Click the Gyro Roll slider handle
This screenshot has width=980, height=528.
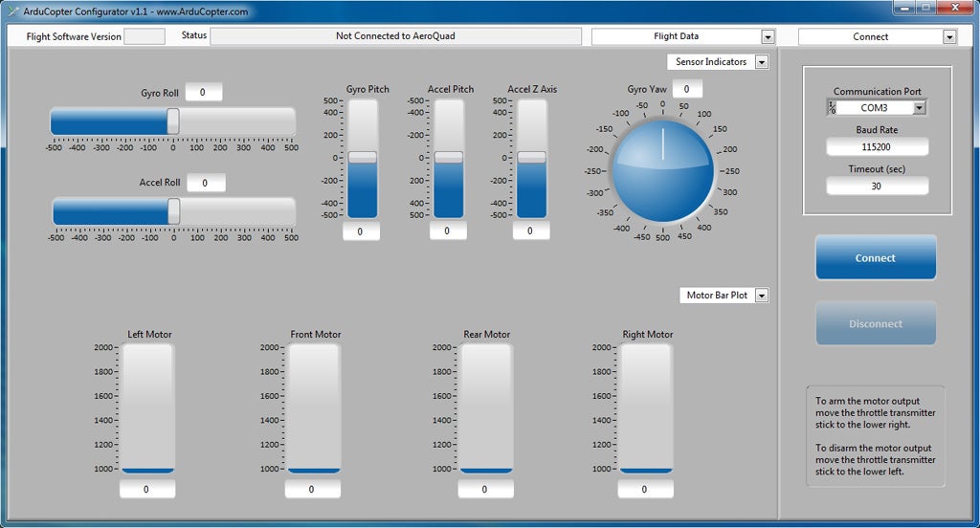[x=173, y=121]
